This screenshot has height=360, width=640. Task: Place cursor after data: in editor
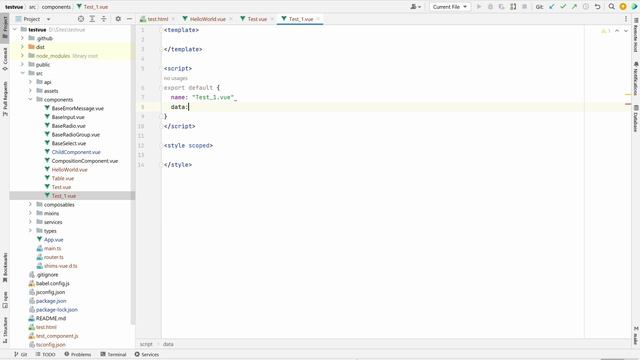pos(189,107)
